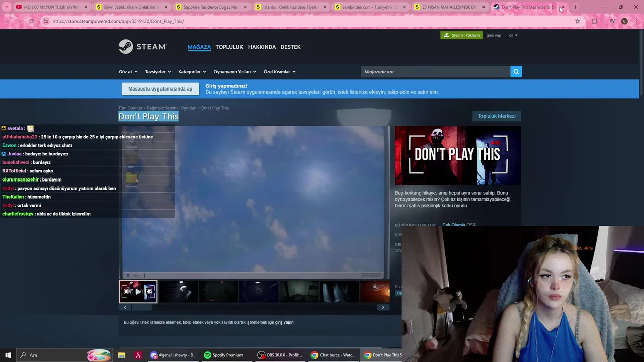Expand the Özel Kısımlar dropdown
Image resolution: width=644 pixels, height=362 pixels.
pos(279,72)
